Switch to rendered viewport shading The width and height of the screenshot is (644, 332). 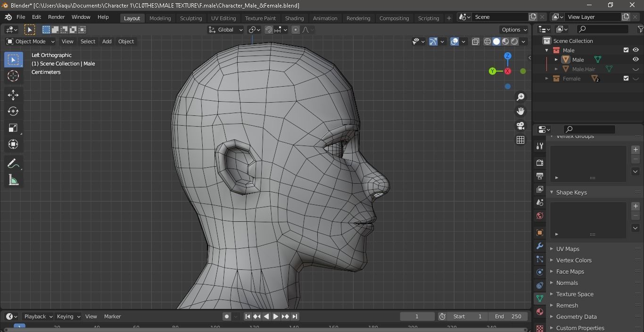514,41
